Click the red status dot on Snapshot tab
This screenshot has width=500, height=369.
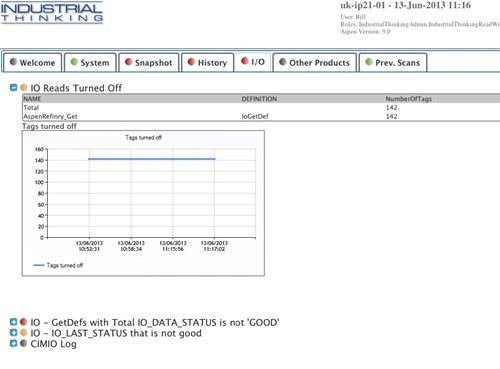[x=128, y=62]
